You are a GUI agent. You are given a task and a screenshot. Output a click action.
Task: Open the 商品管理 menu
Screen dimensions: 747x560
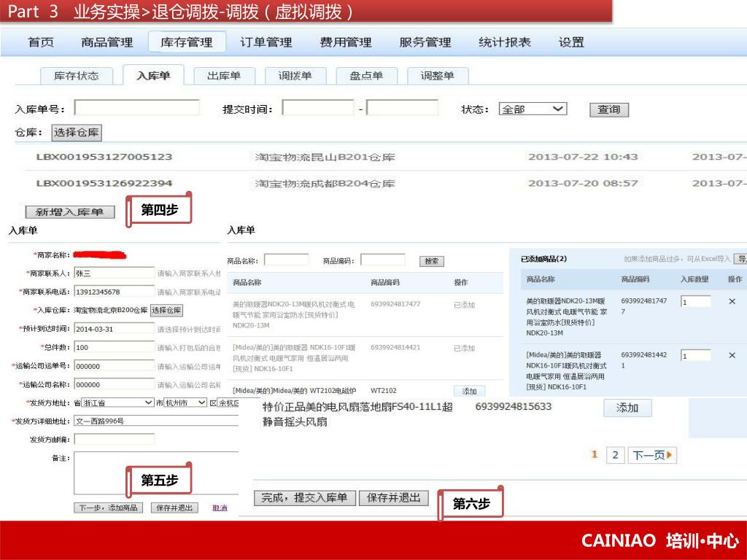(x=107, y=42)
